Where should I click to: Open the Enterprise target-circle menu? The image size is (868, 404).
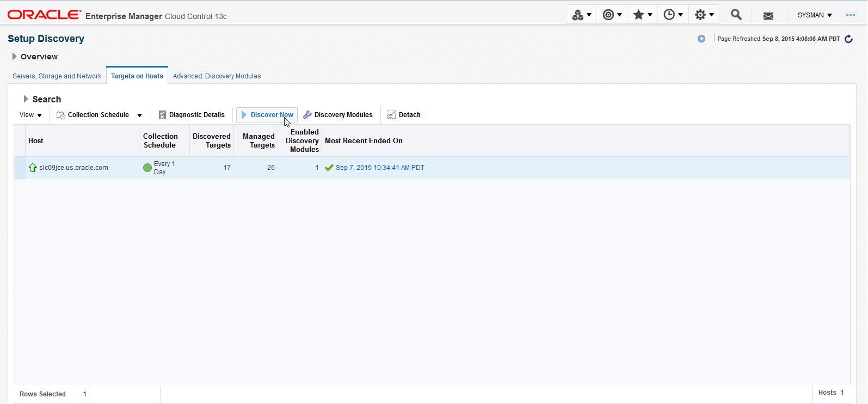612,15
